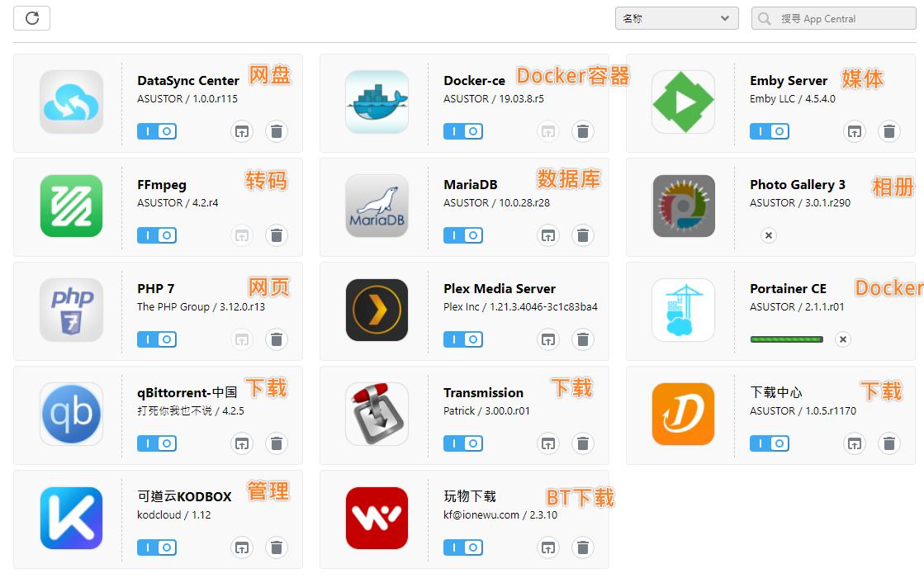Open the DataSync Center app icon
Screen dimensions: 924x583
70,102
